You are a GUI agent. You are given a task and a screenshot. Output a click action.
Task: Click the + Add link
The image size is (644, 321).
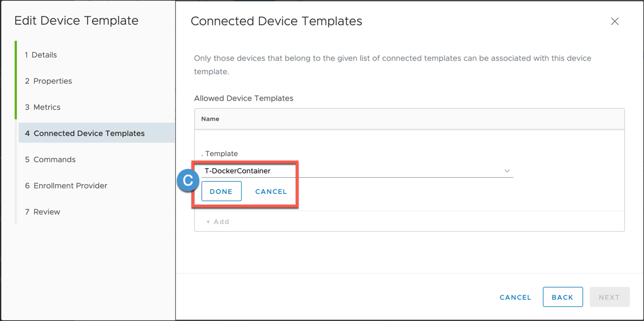coord(218,222)
